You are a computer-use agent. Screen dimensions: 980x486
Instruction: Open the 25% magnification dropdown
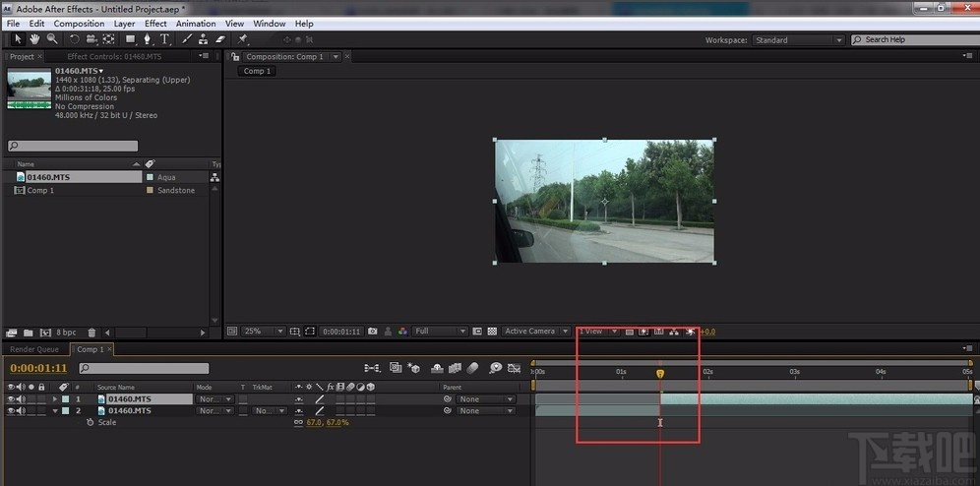click(263, 332)
